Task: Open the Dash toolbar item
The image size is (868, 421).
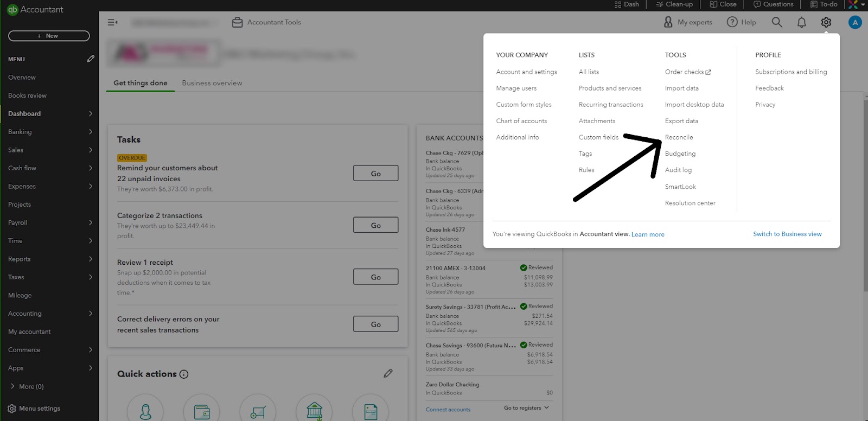Action: pos(627,4)
